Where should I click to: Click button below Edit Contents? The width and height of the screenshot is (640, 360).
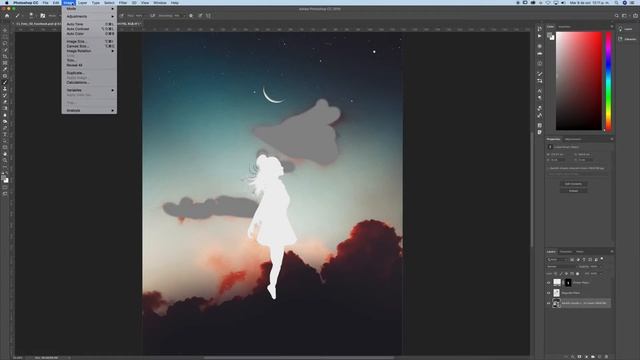[x=573, y=191]
